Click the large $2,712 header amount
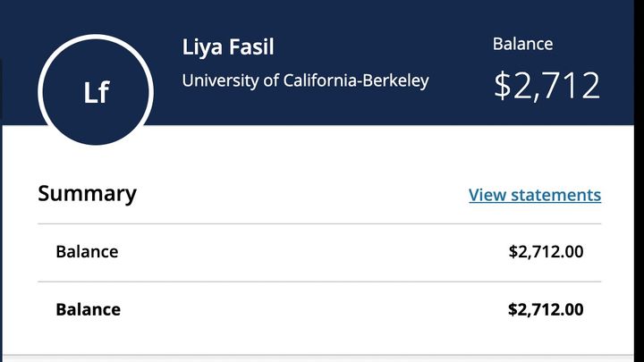 pos(547,86)
